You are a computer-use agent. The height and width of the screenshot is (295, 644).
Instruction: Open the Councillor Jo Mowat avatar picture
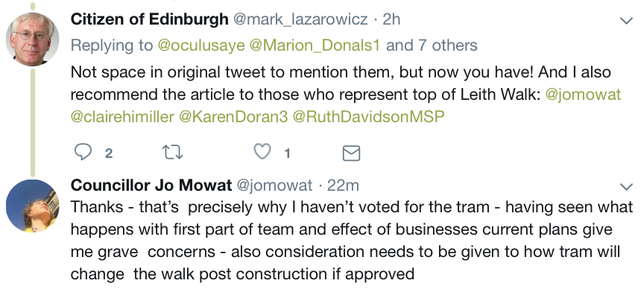click(x=33, y=206)
